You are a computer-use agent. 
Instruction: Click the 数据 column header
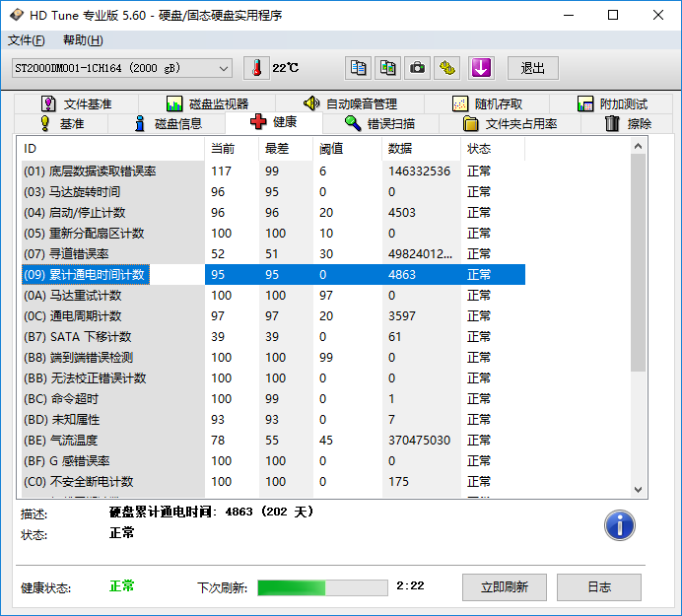point(422,149)
